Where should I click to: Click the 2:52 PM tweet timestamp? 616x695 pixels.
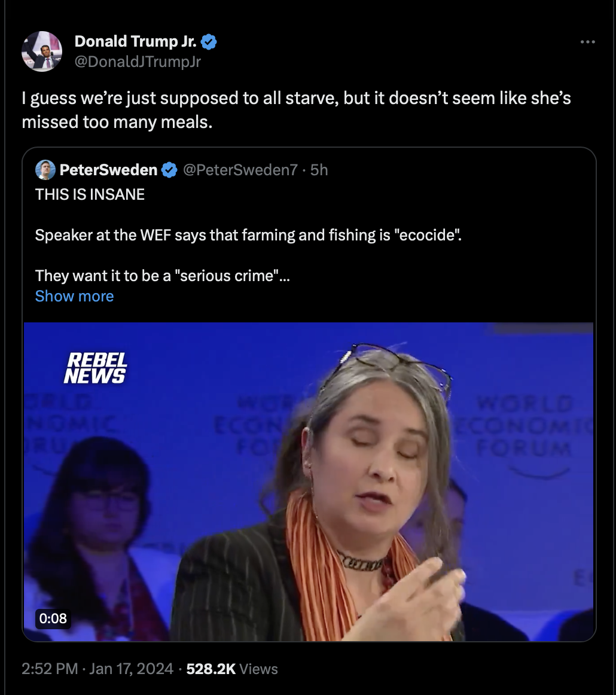click(x=50, y=669)
